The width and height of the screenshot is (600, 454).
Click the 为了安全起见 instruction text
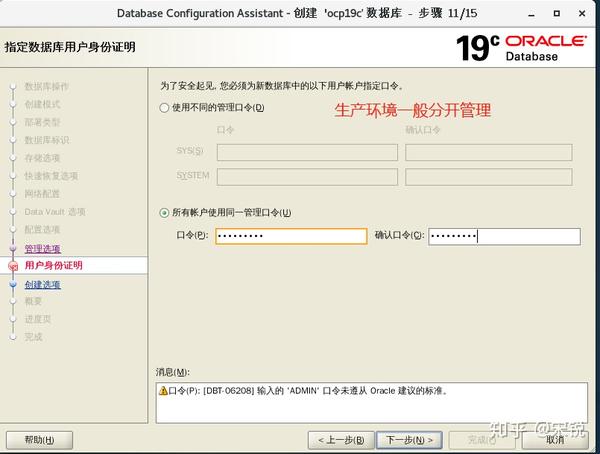click(x=282, y=86)
